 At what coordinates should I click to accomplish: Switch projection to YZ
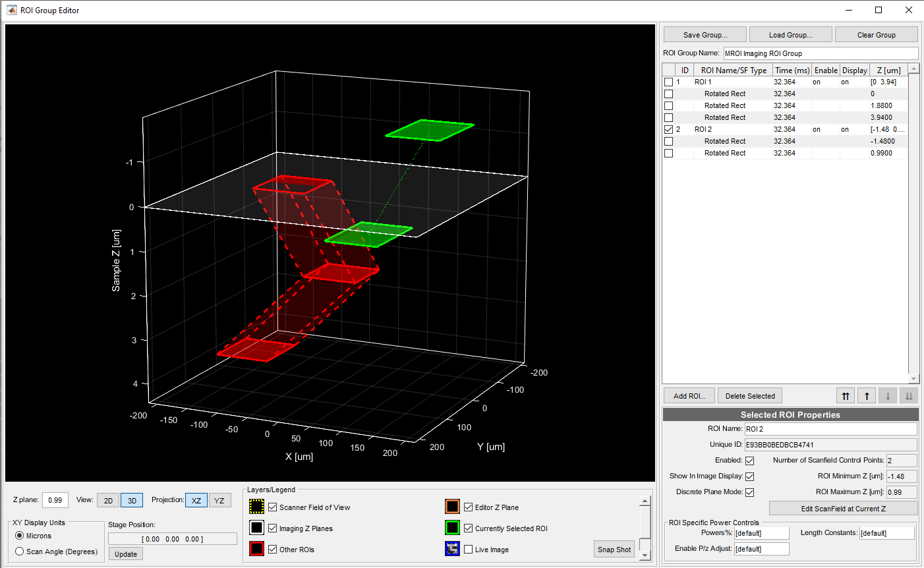(219, 500)
